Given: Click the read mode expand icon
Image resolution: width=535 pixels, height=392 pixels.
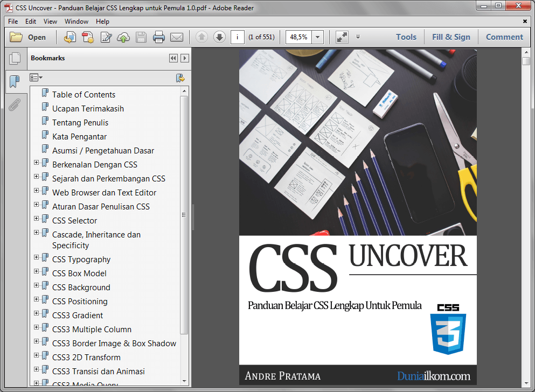Looking at the screenshot, I should click(x=342, y=37).
